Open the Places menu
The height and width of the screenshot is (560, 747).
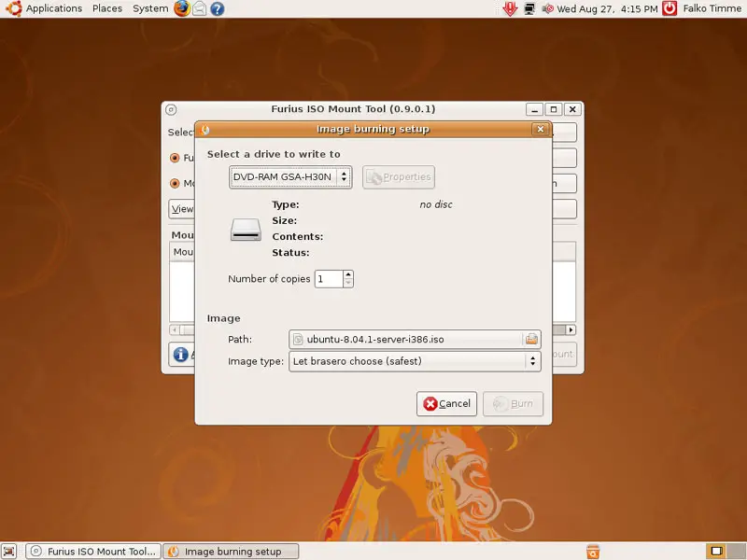pos(107,8)
